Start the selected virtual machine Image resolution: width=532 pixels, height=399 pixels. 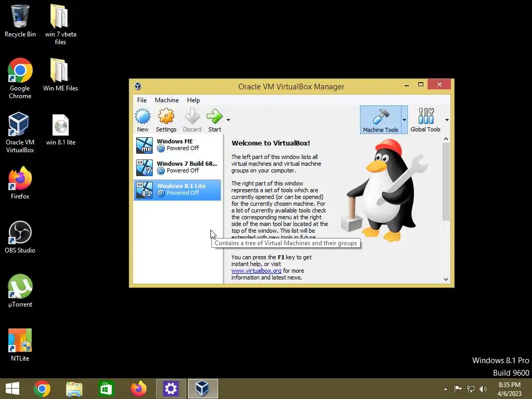tap(215, 120)
